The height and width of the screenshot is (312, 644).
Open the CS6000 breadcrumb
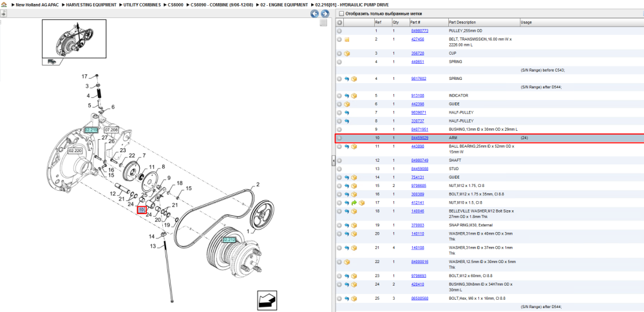click(x=176, y=5)
